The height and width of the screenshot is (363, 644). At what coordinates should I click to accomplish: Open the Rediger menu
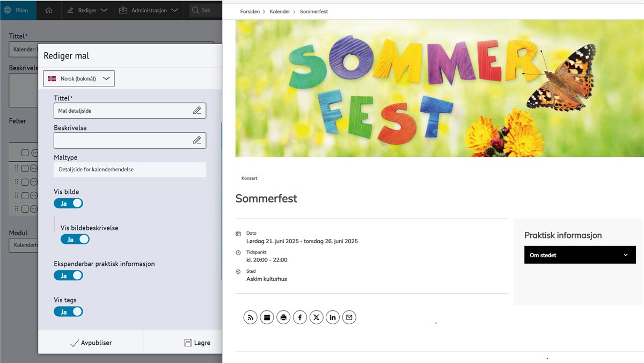pyautogui.click(x=87, y=10)
